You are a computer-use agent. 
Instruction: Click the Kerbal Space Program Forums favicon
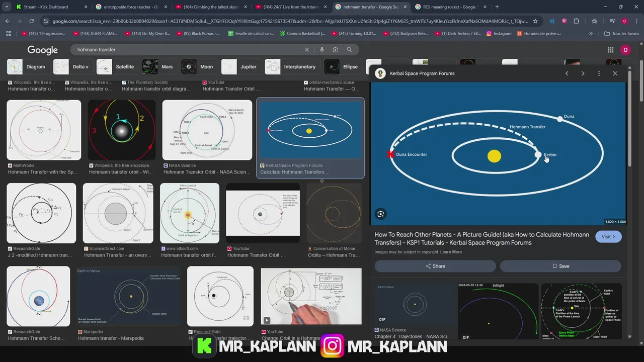point(380,73)
